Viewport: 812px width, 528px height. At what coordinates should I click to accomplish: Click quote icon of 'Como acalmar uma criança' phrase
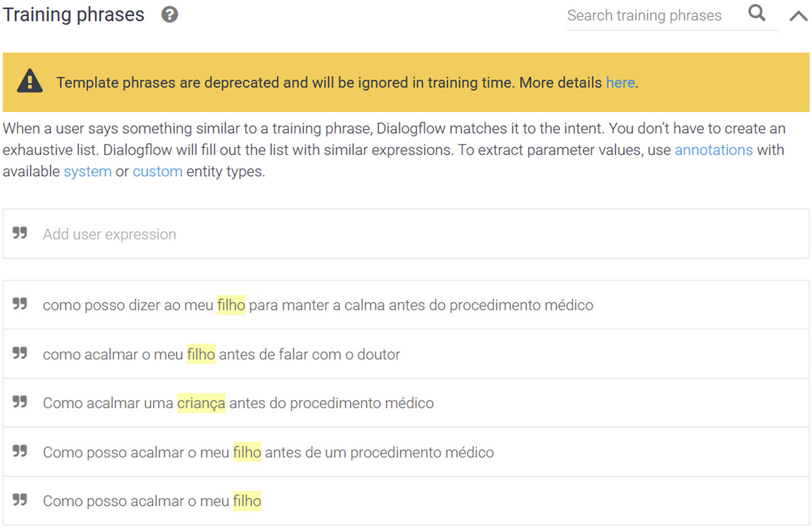20,402
